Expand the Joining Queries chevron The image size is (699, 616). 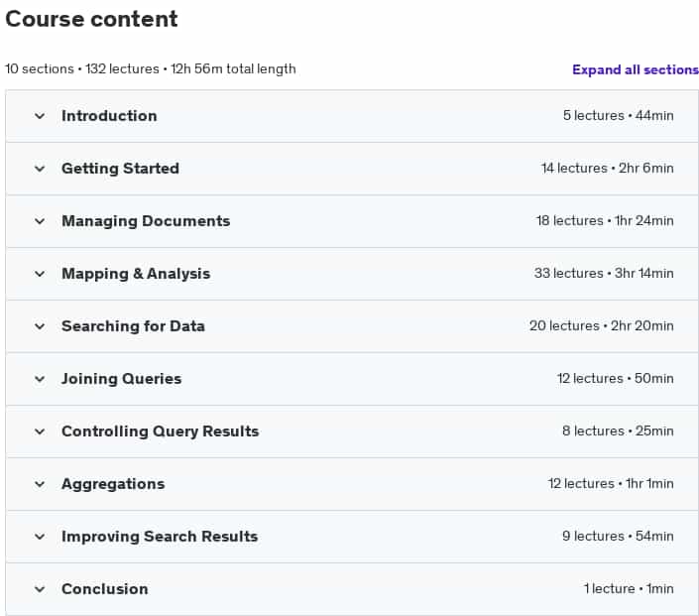coord(40,379)
